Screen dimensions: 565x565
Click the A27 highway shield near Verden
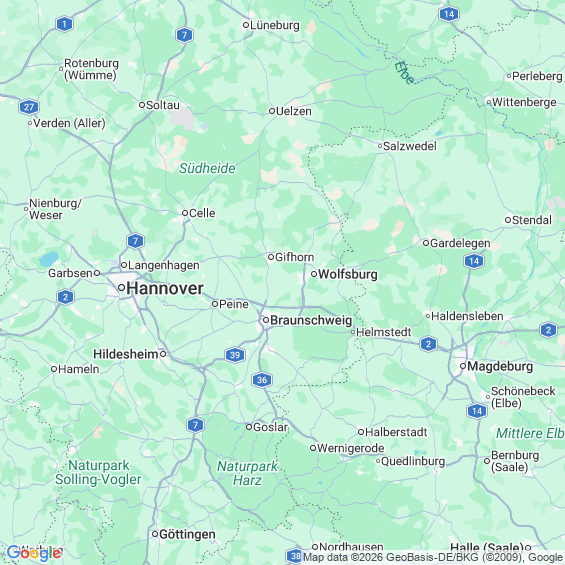29,107
